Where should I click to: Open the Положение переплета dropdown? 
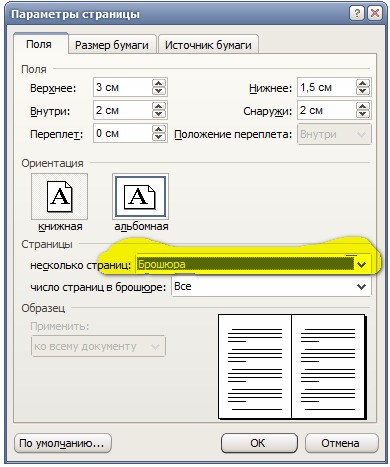(x=334, y=134)
